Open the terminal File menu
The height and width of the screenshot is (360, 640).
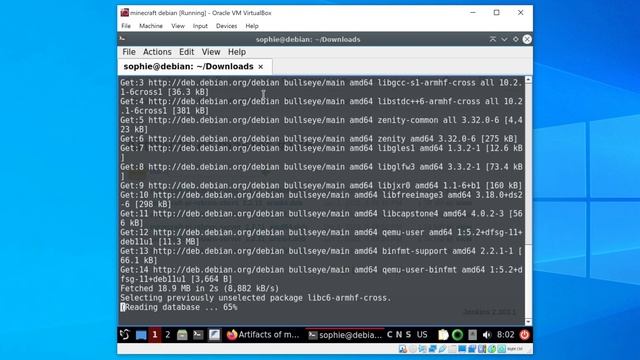pos(129,52)
